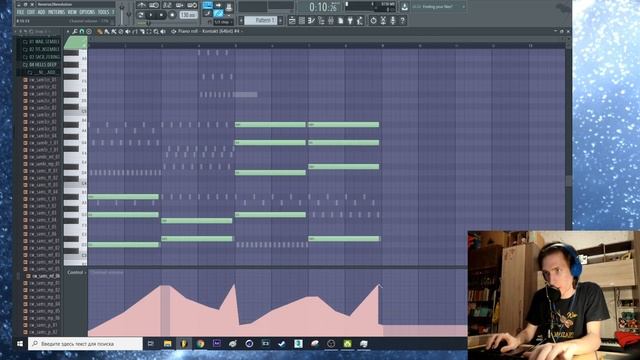Image resolution: width=640 pixels, height=360 pixels.
Task: Open the Pattern 1 selector
Action: (261, 20)
